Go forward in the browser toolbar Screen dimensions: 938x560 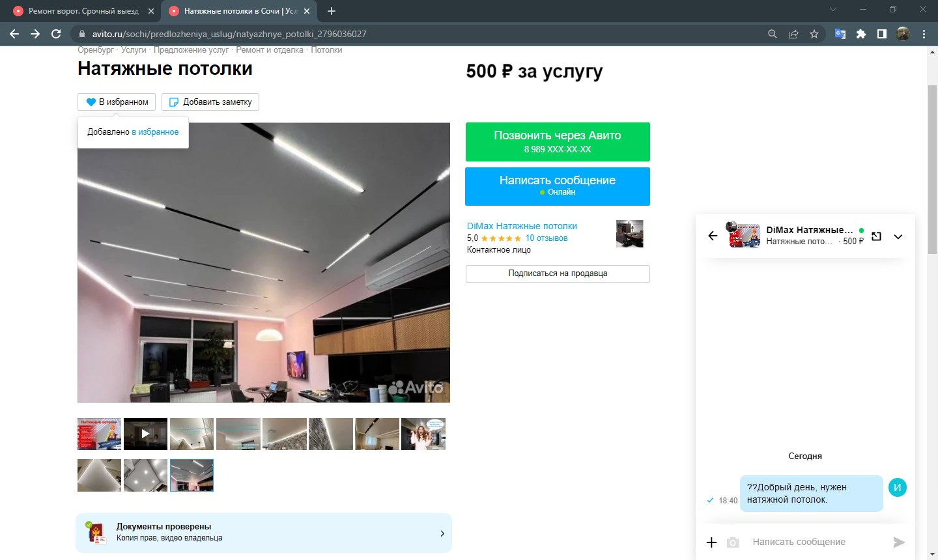tap(35, 34)
